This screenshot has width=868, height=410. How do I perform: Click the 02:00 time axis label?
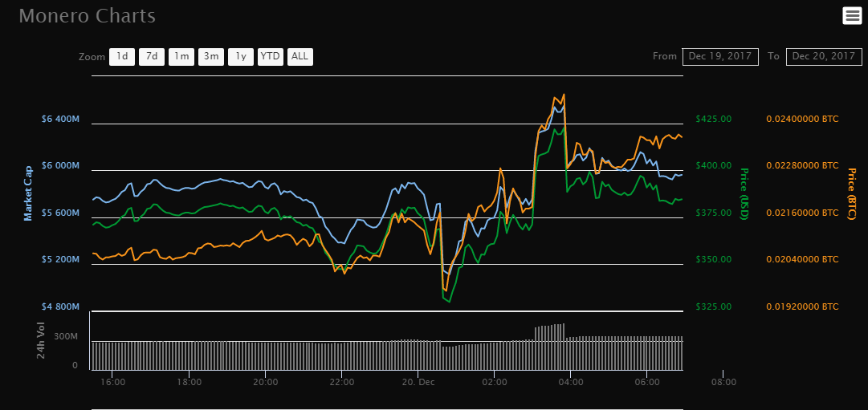[495, 383]
